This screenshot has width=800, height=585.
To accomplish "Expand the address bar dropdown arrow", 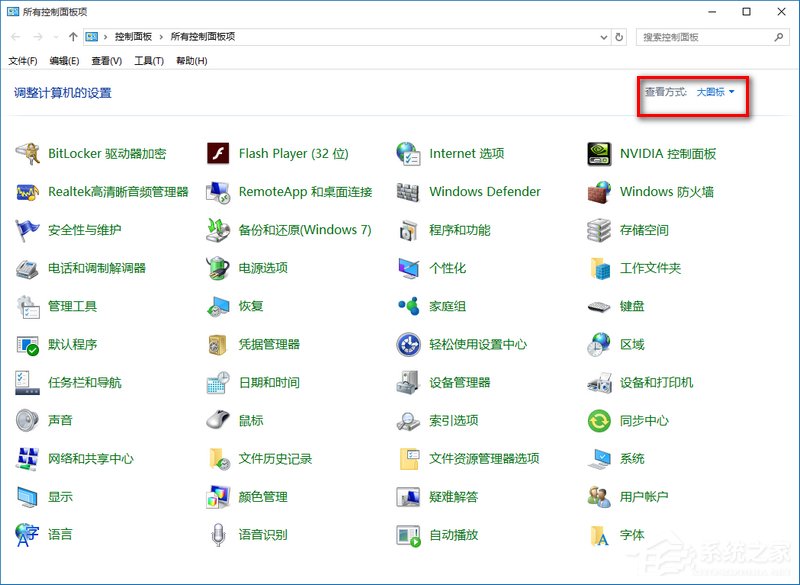I will coord(605,37).
